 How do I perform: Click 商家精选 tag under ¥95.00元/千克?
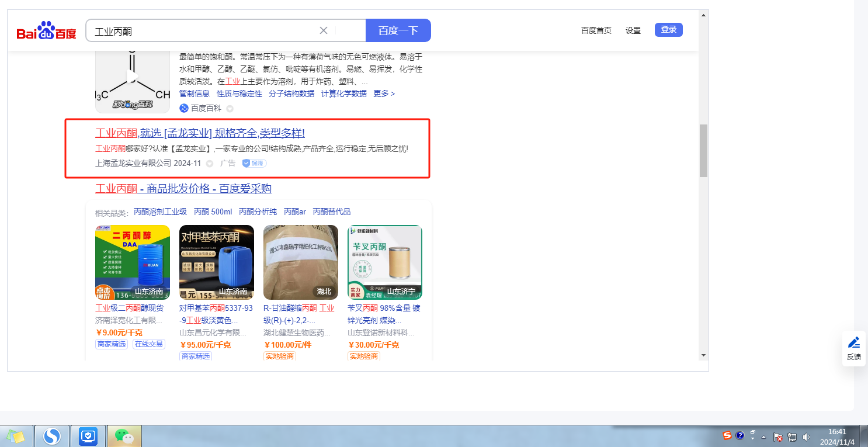(196, 356)
